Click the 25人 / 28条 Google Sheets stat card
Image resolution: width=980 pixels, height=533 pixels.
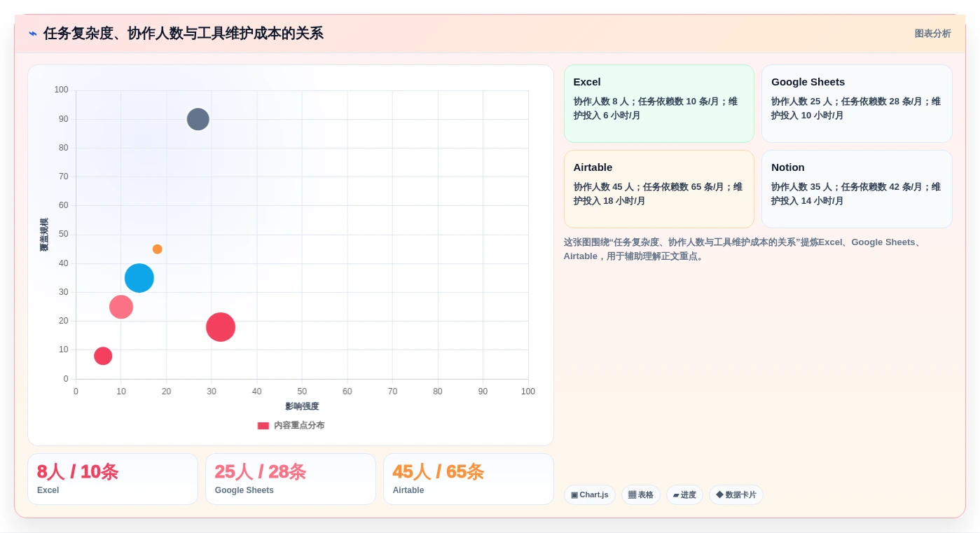click(x=291, y=479)
